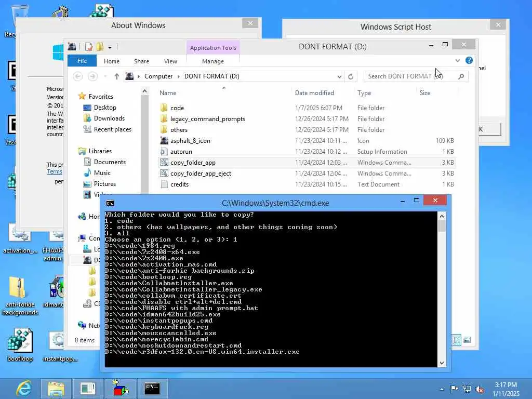Screen dimensions: 532x399
Task: Click the colored blocks taskbar icon
Action: tap(120, 389)
